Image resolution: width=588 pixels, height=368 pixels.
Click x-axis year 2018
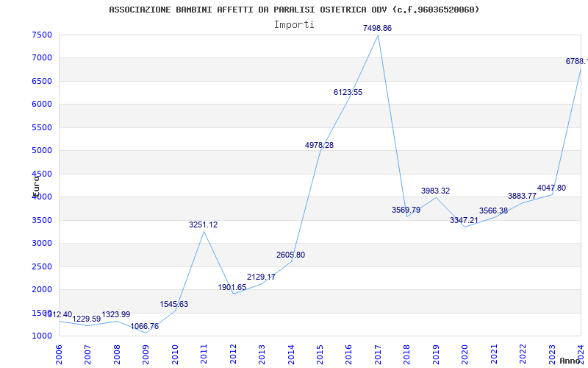coord(407,355)
